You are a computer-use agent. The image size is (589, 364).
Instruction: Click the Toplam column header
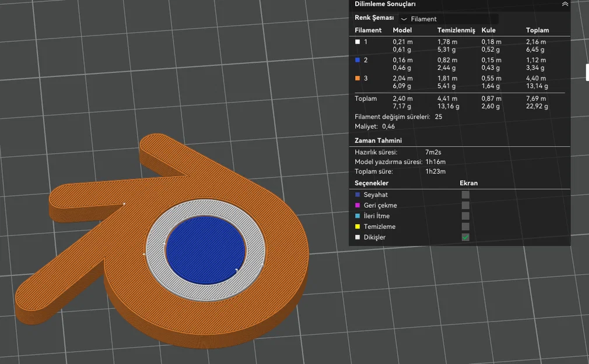pyautogui.click(x=537, y=30)
